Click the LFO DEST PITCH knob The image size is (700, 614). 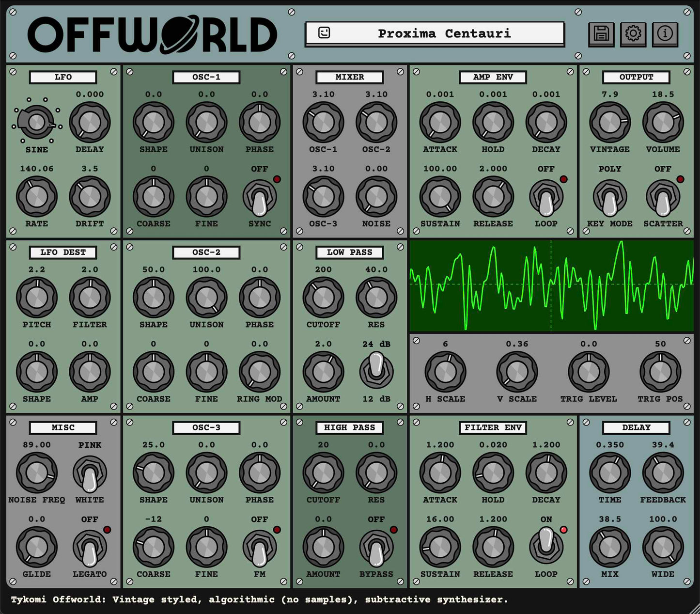point(37,298)
